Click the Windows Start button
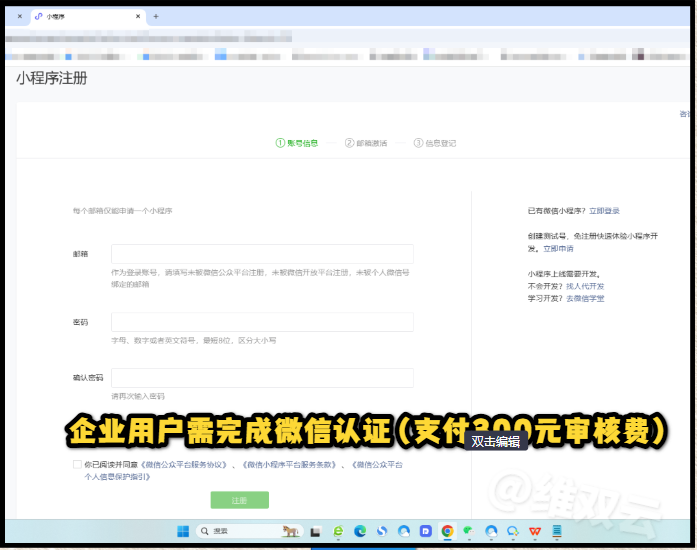697x550 pixels. (x=183, y=531)
